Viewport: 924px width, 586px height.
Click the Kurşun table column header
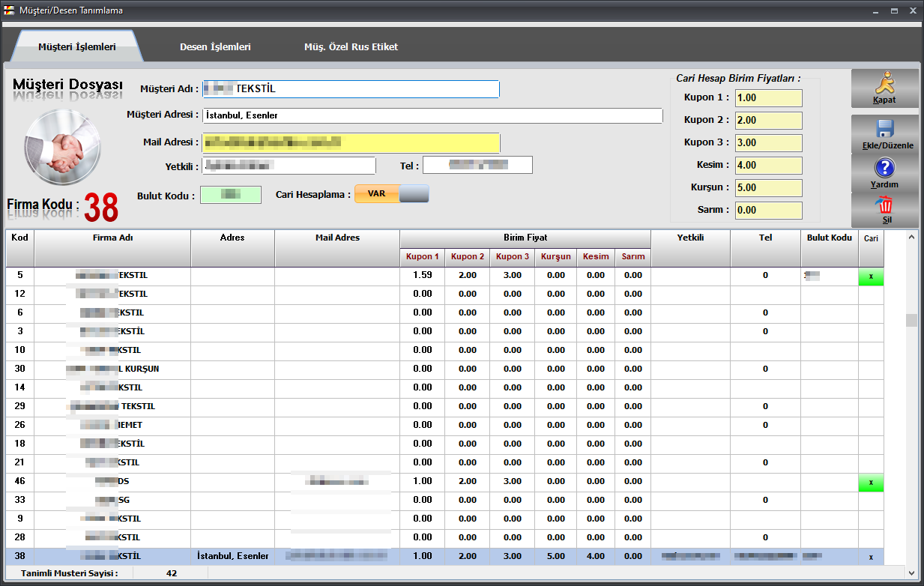click(x=556, y=257)
